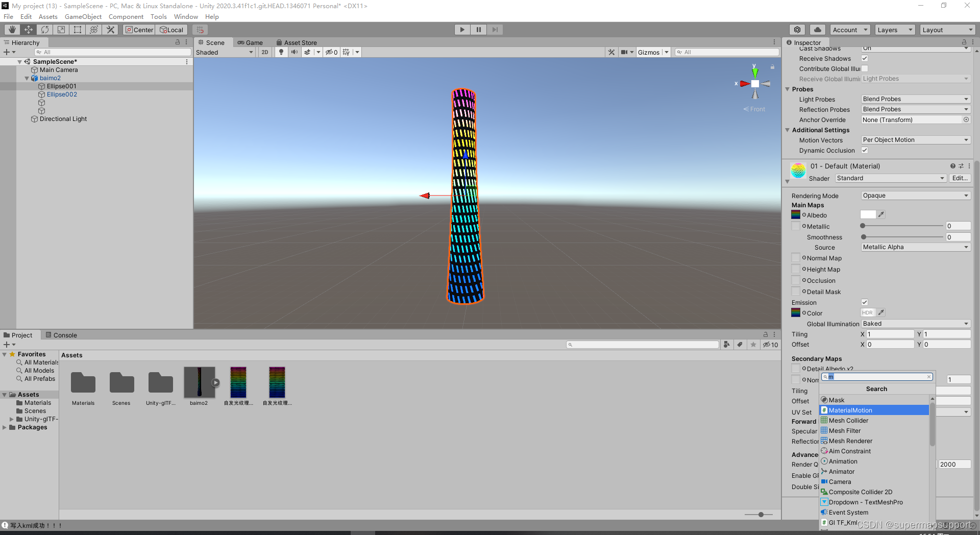Switch to the Asset Store tab
The width and height of the screenshot is (980, 535).
pyautogui.click(x=297, y=43)
